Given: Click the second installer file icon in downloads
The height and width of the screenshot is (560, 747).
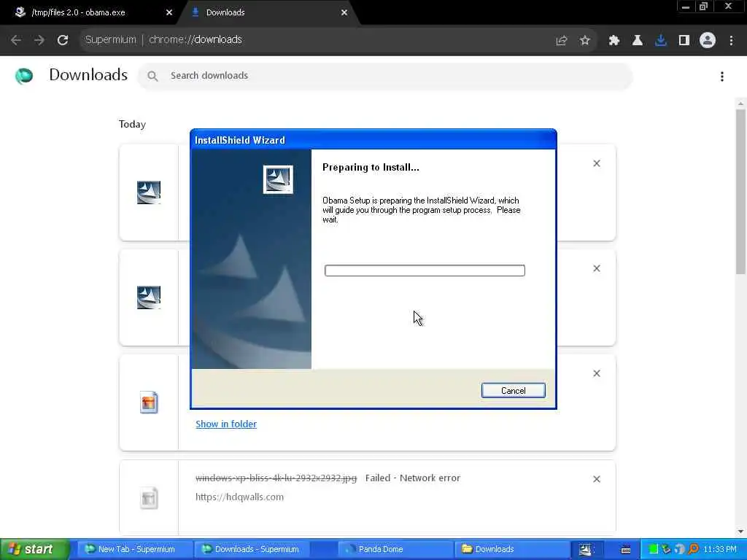Looking at the screenshot, I should pyautogui.click(x=149, y=297).
